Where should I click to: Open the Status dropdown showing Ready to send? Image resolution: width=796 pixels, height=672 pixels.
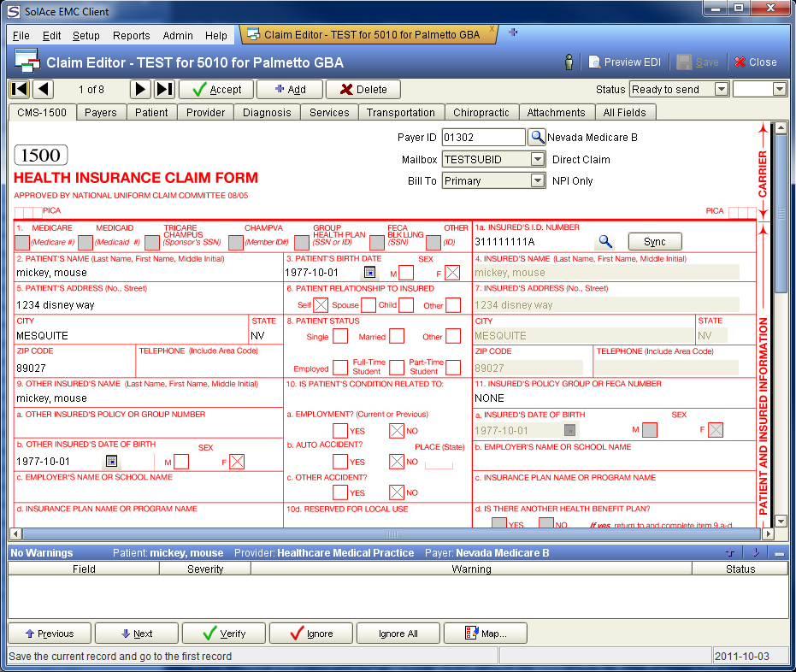(x=722, y=89)
